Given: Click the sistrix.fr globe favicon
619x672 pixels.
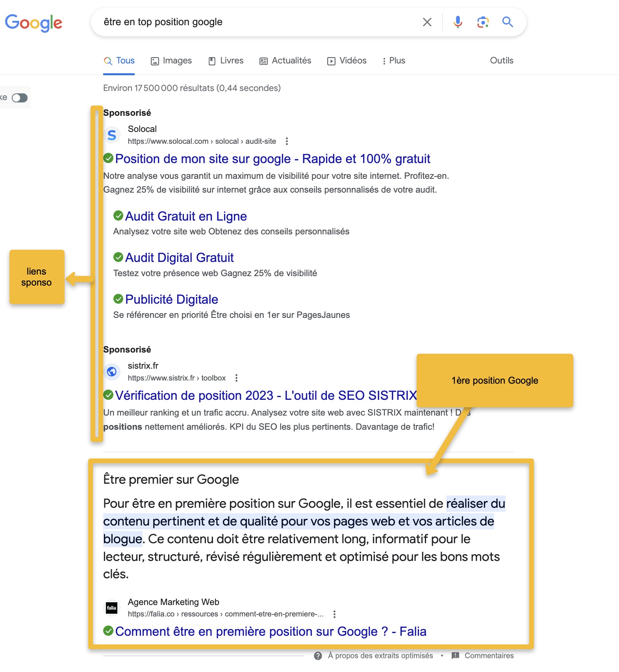Looking at the screenshot, I should coord(112,371).
